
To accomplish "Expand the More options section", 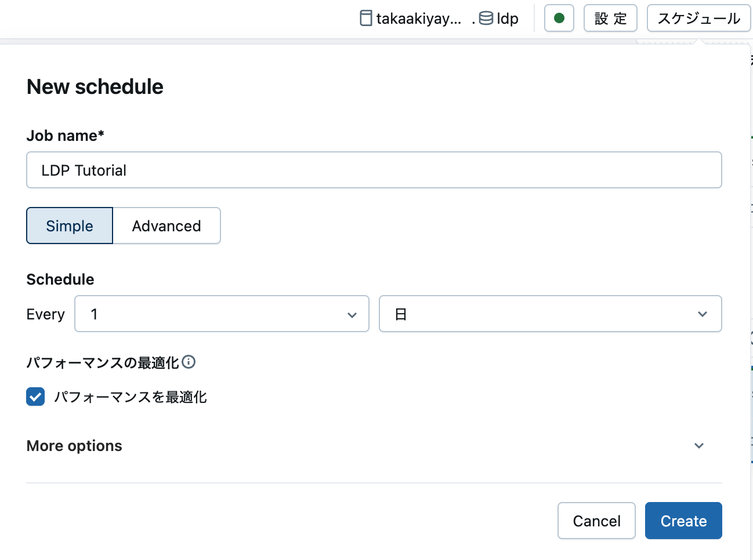I will click(x=374, y=446).
